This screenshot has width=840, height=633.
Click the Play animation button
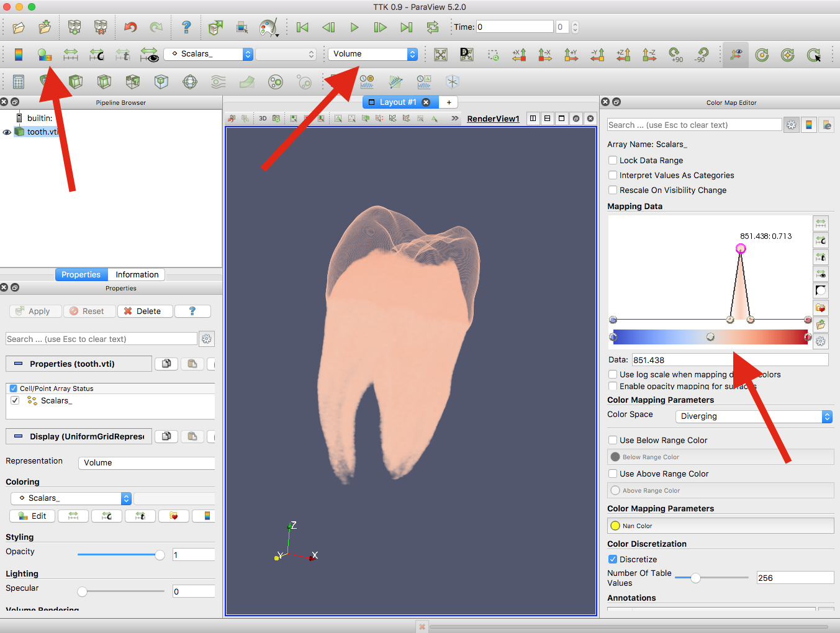[355, 27]
